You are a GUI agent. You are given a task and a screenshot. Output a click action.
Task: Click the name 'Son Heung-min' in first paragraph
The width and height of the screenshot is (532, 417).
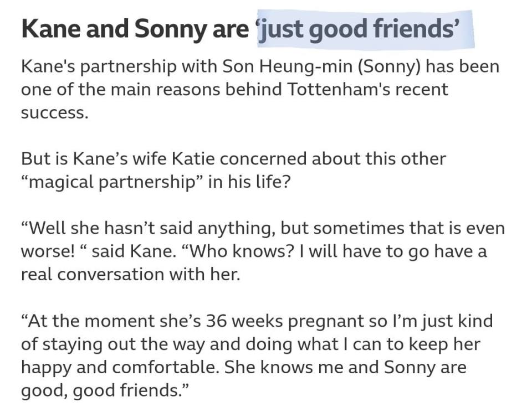coord(288,66)
